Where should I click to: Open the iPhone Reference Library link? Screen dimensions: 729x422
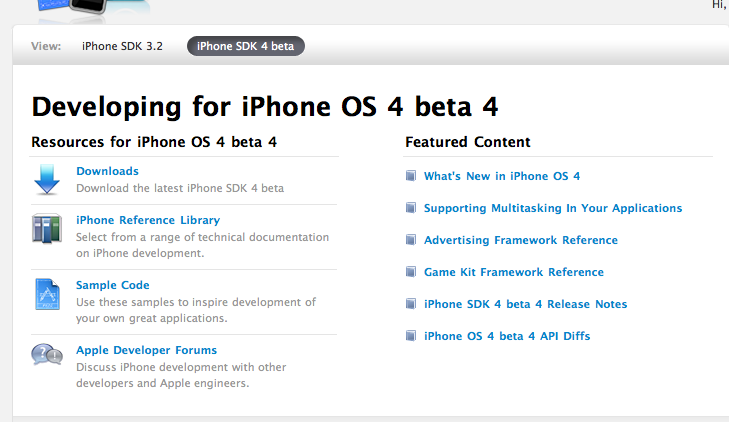click(x=148, y=220)
